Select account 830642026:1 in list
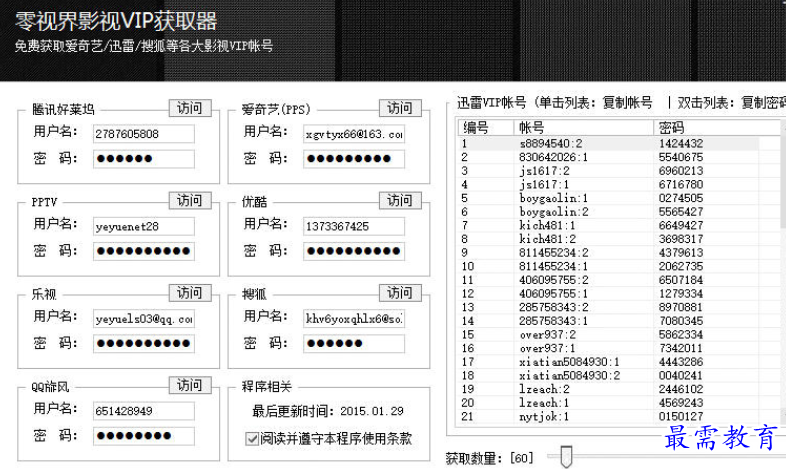This screenshot has width=786, height=469. [x=609, y=157]
